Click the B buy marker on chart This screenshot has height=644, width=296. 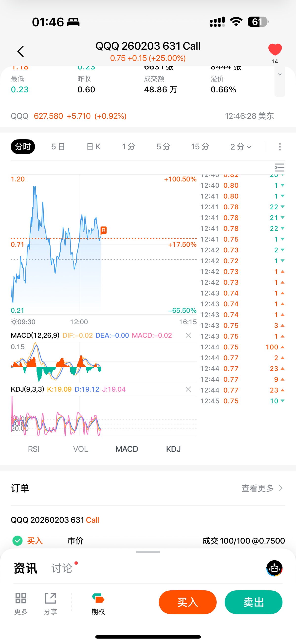pos(103,230)
